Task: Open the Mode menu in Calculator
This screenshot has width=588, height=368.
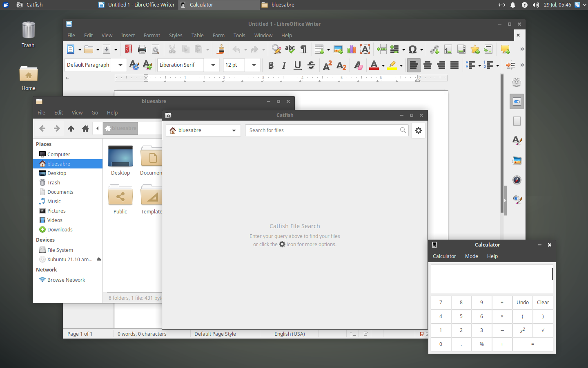Action: coord(471,256)
